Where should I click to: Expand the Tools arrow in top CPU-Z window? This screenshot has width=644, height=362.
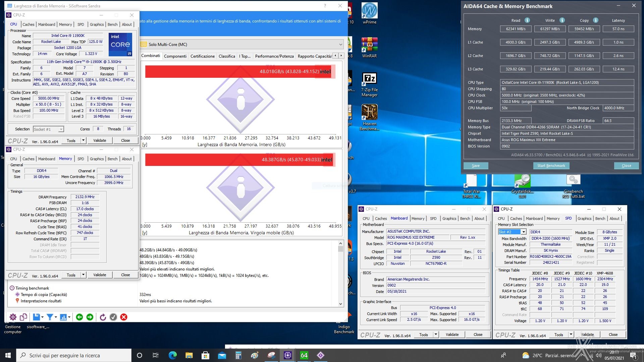84,140
